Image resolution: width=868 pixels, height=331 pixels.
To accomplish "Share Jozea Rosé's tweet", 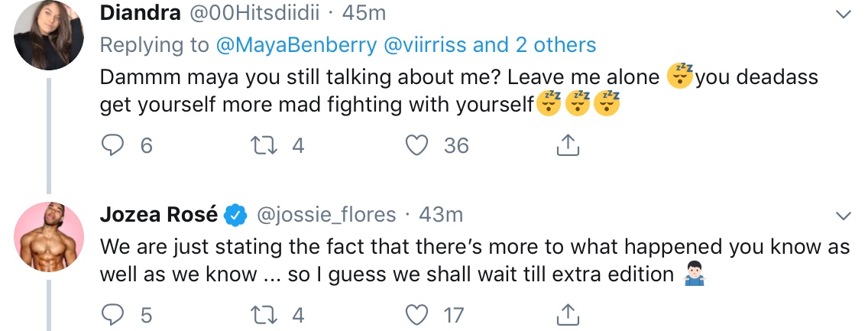I will pyautogui.click(x=567, y=314).
